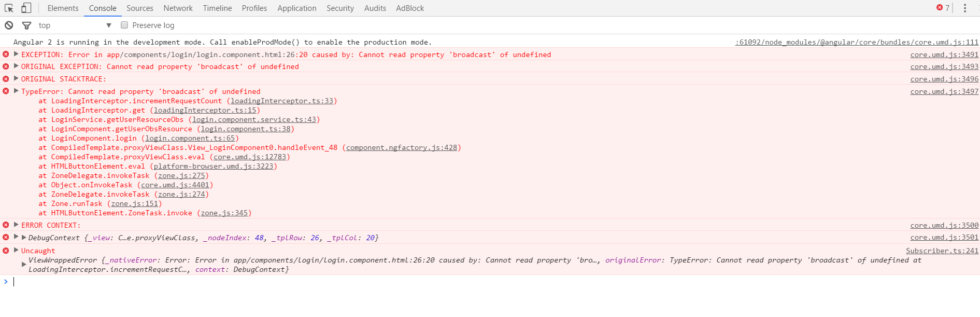Viewport: 980px width, 317px height.
Task: Click the error icon beside ORIGINAL STACKTRACE
Action: click(x=6, y=78)
